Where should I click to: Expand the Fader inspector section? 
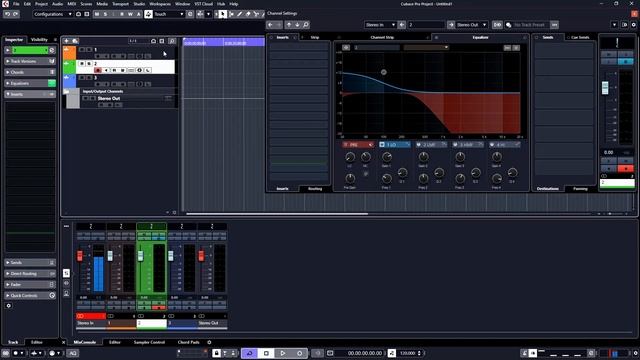(x=30, y=284)
